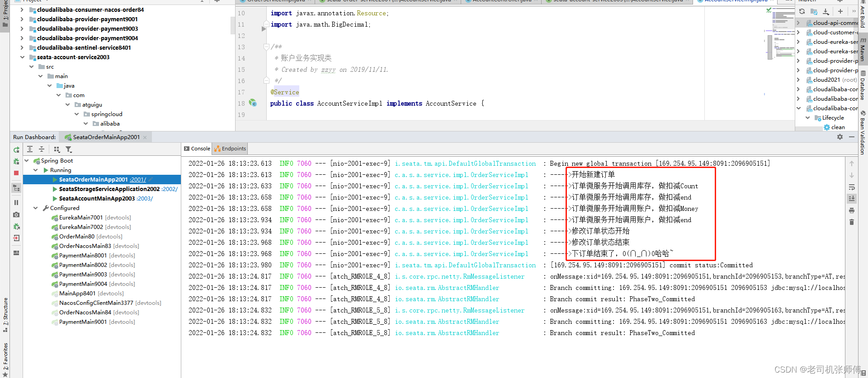Show more Maven toolbar actions chevrons

tap(854, 11)
